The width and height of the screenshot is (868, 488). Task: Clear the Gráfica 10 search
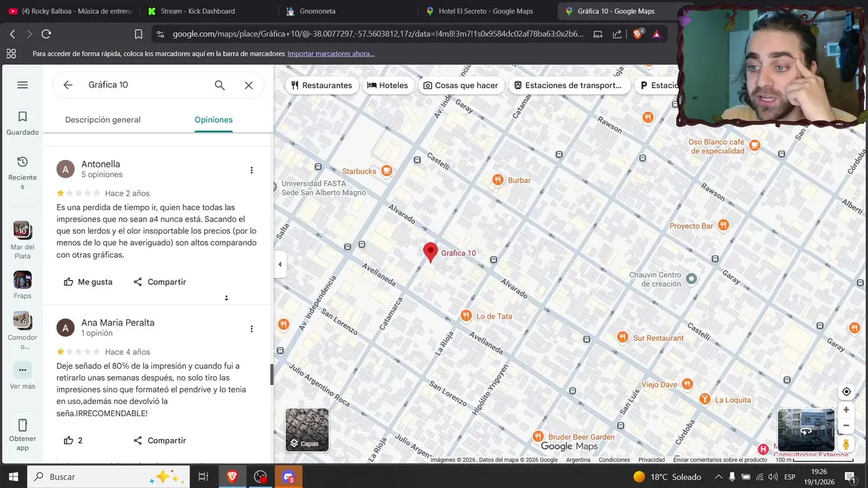point(249,85)
